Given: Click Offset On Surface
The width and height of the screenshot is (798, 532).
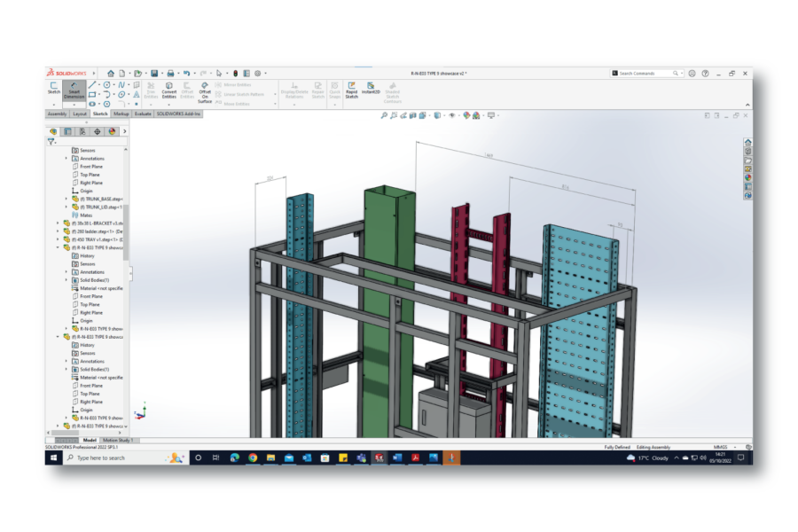Looking at the screenshot, I should (205, 92).
